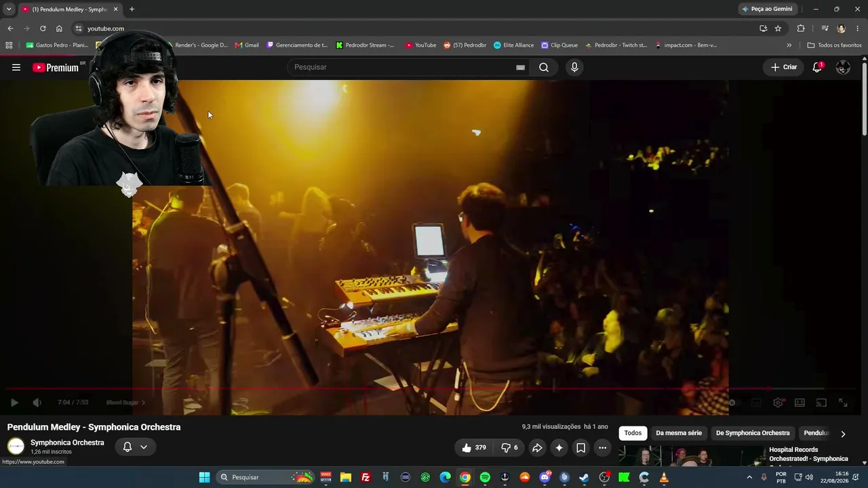The image size is (868, 488).
Task: Click the Chrome address bar URL
Action: [x=106, y=28]
